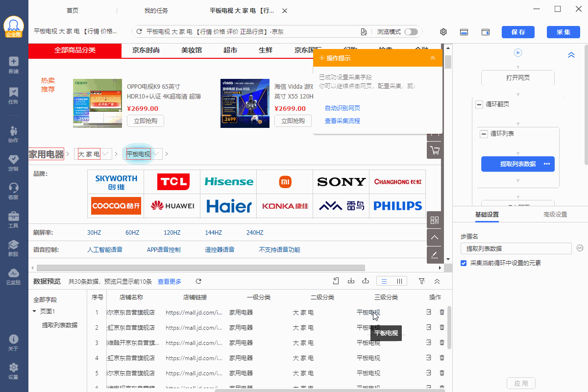This screenshot has width=588, height=392.
Task: Click the import (download) icon in data preview
Action: pyautogui.click(x=351, y=281)
